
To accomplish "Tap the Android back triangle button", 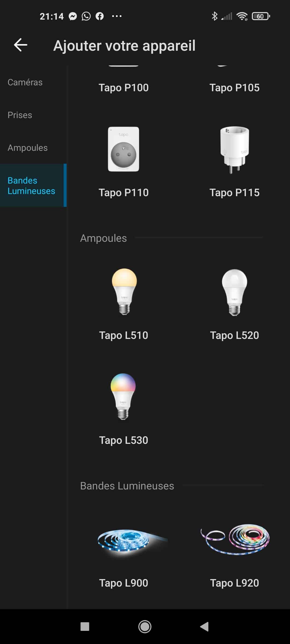I will tap(205, 627).
